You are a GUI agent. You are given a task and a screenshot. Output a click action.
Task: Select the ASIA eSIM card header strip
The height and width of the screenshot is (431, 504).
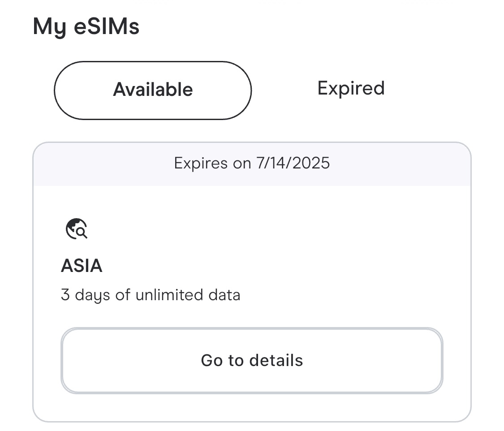252,164
